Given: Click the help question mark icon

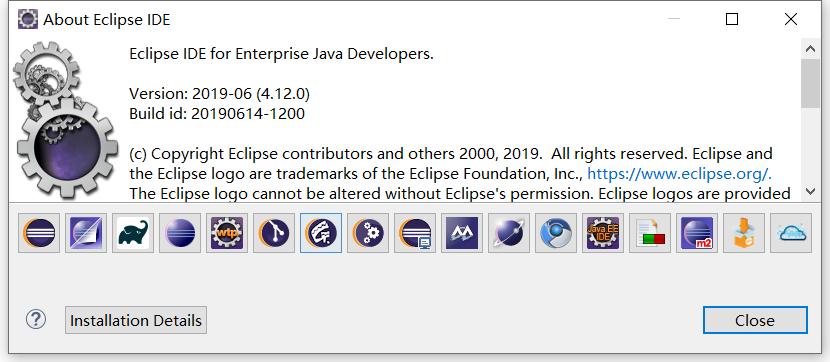Looking at the screenshot, I should pos(36,319).
